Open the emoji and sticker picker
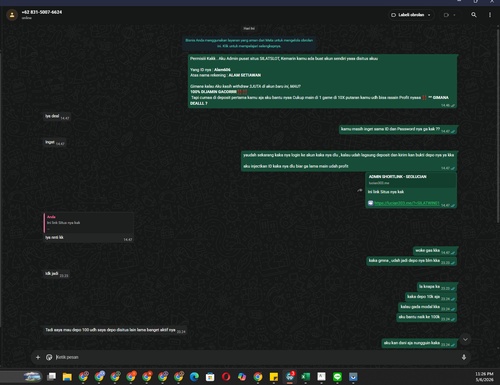This screenshot has width=500, height=385. coord(49,357)
